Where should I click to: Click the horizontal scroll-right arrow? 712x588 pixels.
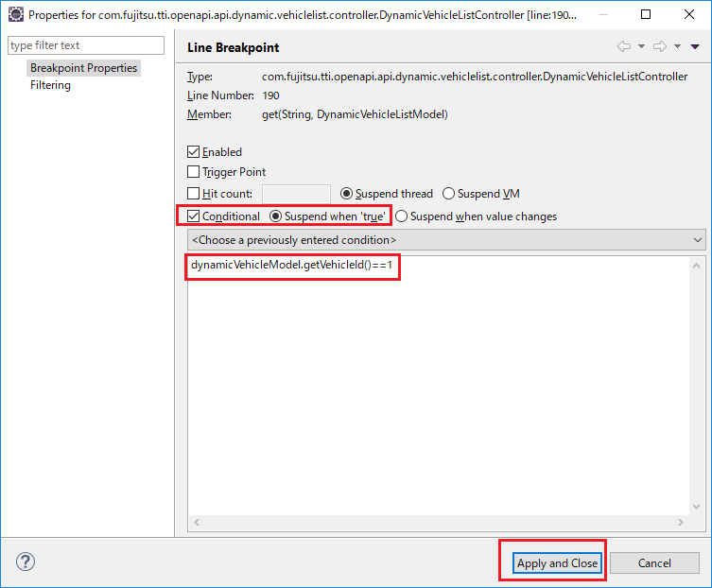680,522
